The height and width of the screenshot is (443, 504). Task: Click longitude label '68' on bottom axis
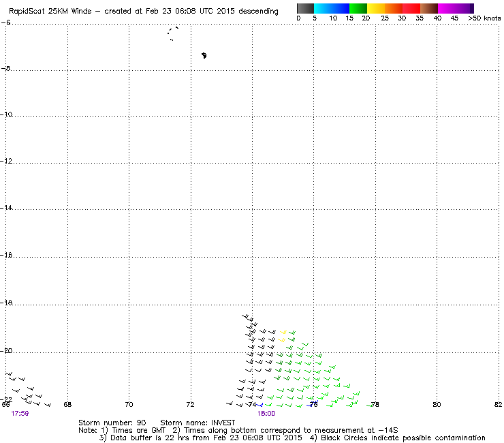[67, 404]
